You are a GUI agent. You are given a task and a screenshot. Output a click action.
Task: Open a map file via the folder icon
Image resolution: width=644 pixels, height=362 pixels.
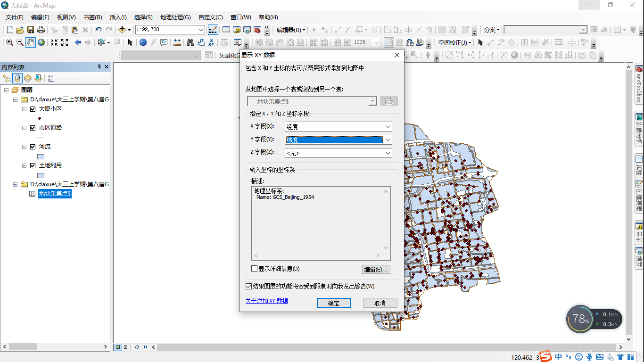[20, 30]
